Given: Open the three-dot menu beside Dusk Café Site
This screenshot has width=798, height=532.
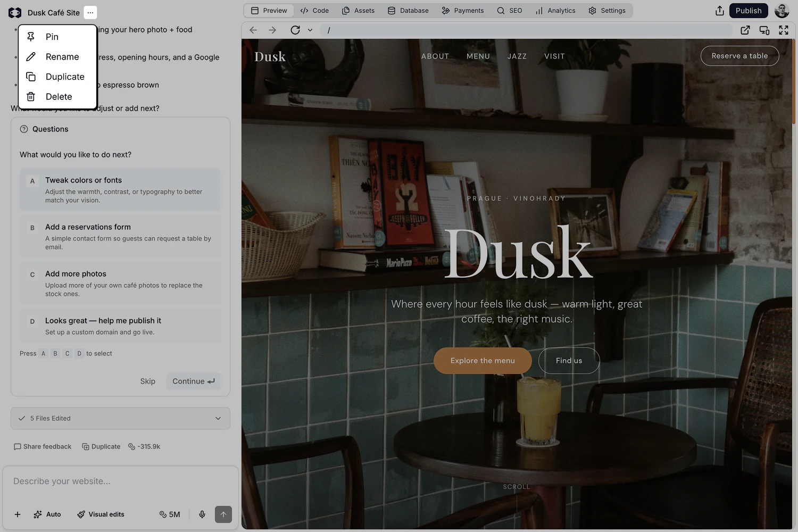Looking at the screenshot, I should pos(90,12).
